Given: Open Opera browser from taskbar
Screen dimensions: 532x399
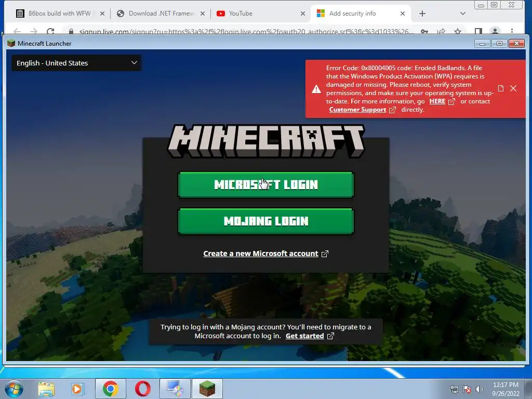Looking at the screenshot, I should pyautogui.click(x=143, y=389).
